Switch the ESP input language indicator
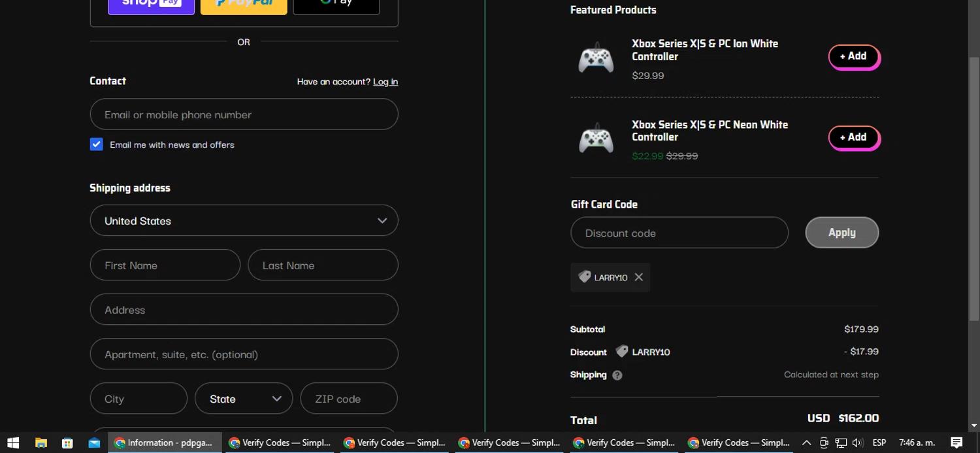The width and height of the screenshot is (980, 453). [x=879, y=443]
